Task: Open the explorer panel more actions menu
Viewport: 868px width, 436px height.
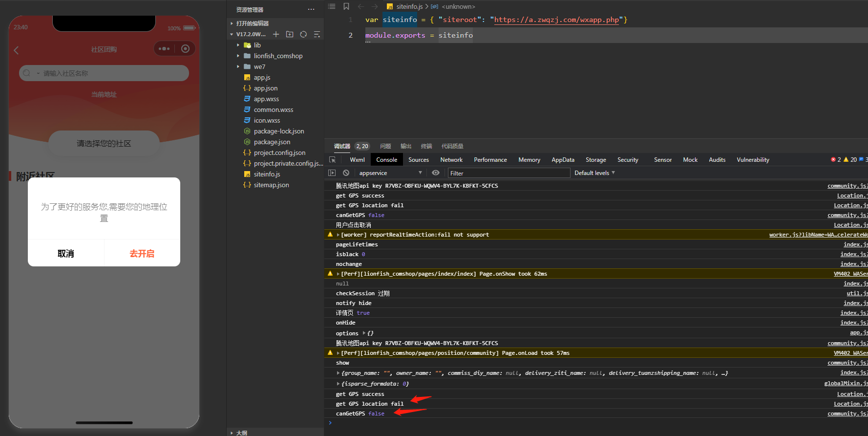Action: (311, 9)
